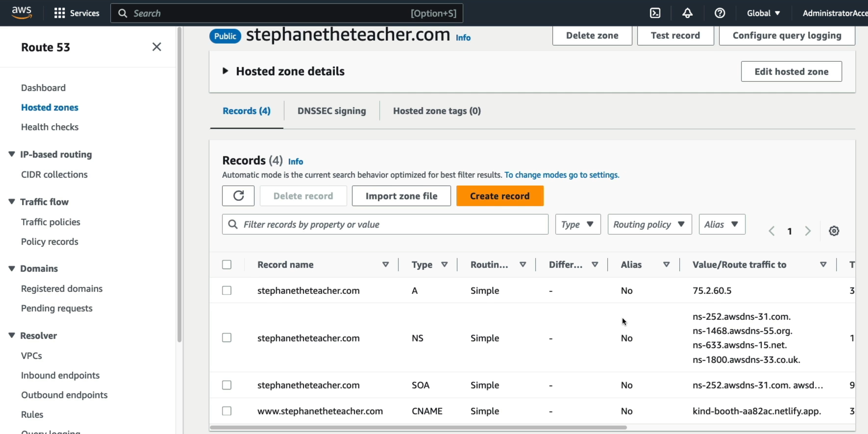Sort by Record name column

point(386,265)
